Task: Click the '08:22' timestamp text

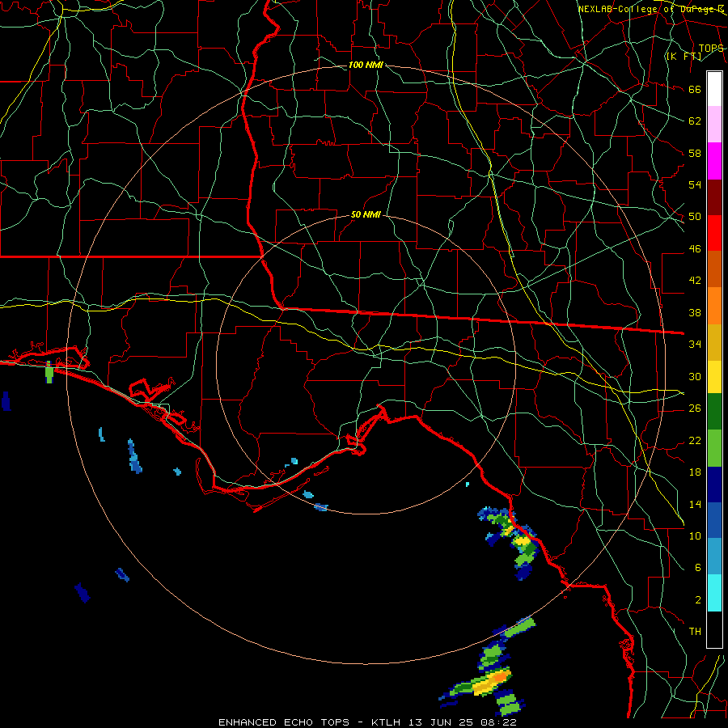Action: click(x=500, y=722)
